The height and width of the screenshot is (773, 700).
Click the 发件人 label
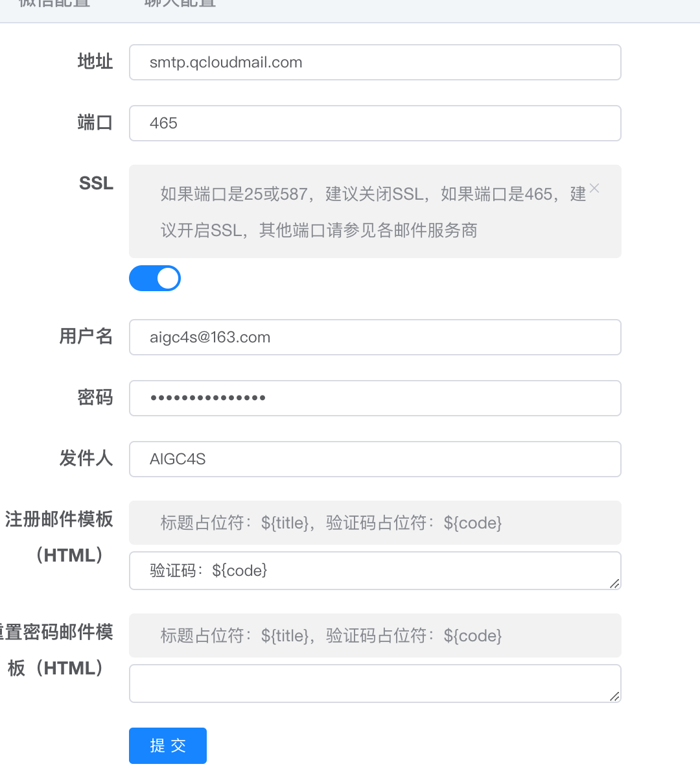[x=86, y=458]
